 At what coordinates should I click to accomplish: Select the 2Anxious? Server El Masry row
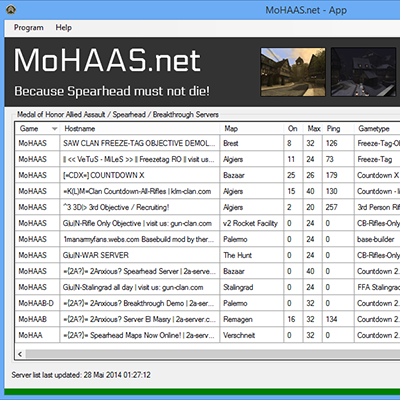207,319
